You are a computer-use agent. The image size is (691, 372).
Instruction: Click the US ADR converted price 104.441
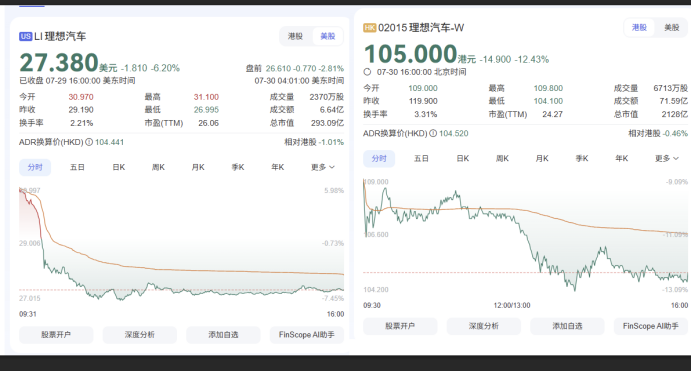click(x=109, y=142)
